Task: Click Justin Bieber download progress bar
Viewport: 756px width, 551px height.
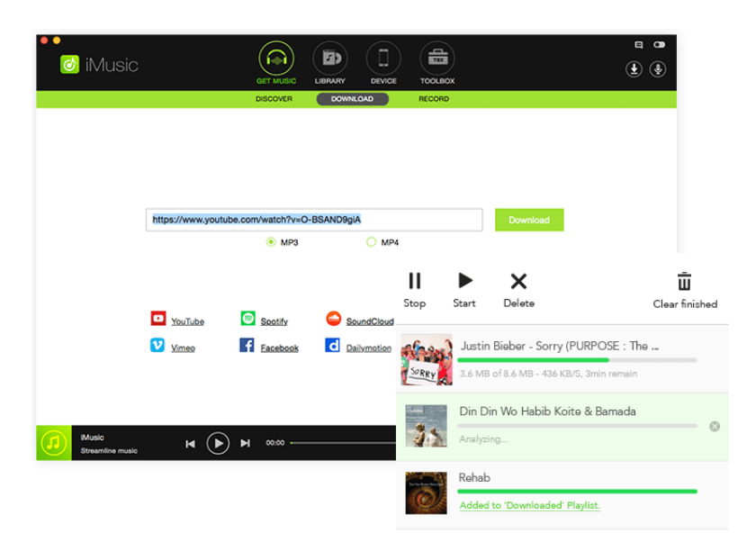Action: (x=577, y=360)
